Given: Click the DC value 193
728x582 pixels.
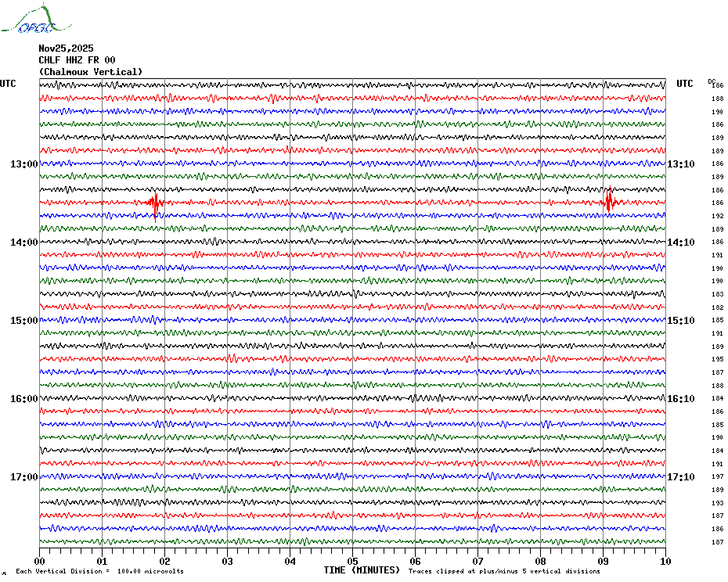Looking at the screenshot, I should click(x=718, y=503).
